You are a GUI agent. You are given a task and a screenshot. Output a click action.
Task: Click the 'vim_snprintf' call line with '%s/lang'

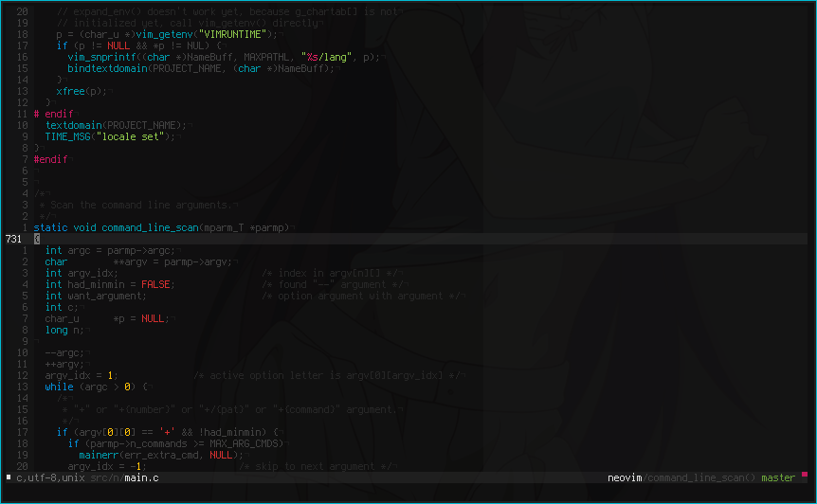tap(224, 57)
